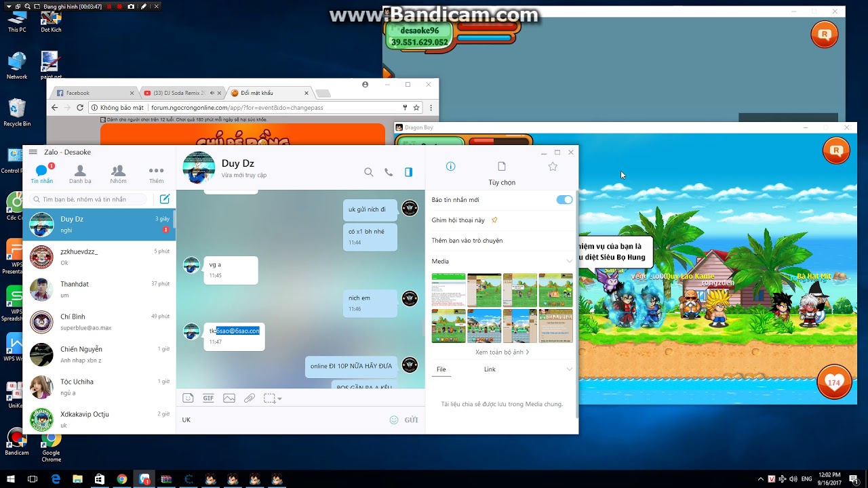Click Thêm bạn vào trò chuyện
This screenshot has width=868, height=488.
467,241
